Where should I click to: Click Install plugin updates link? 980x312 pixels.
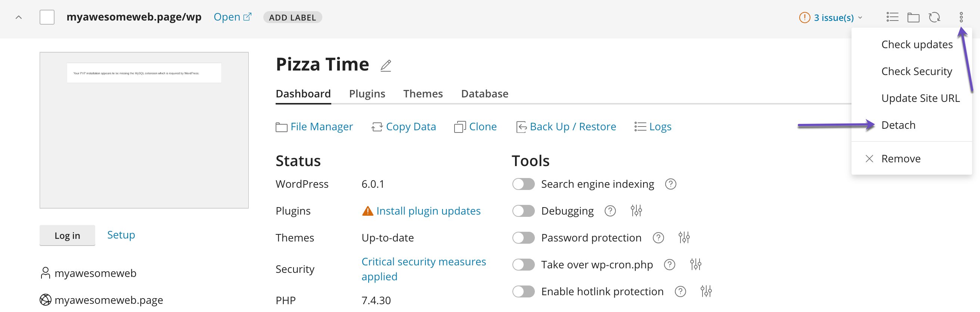[428, 211]
